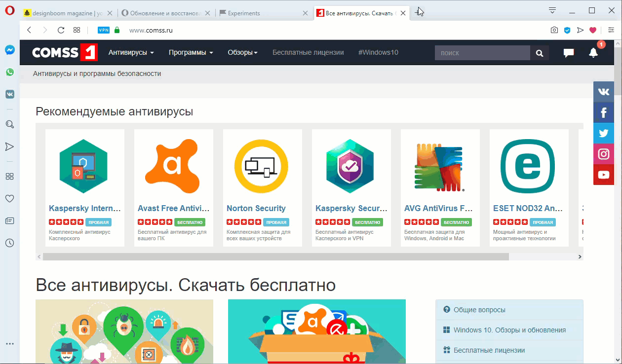This screenshot has width=622, height=364.
Task: Expand the Антивирусы dropdown menu
Action: [131, 52]
